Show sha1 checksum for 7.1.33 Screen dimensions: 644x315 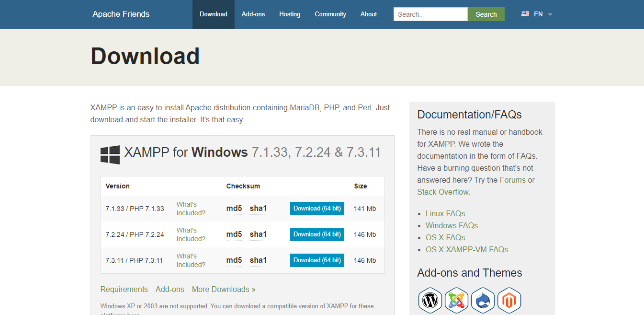258,209
